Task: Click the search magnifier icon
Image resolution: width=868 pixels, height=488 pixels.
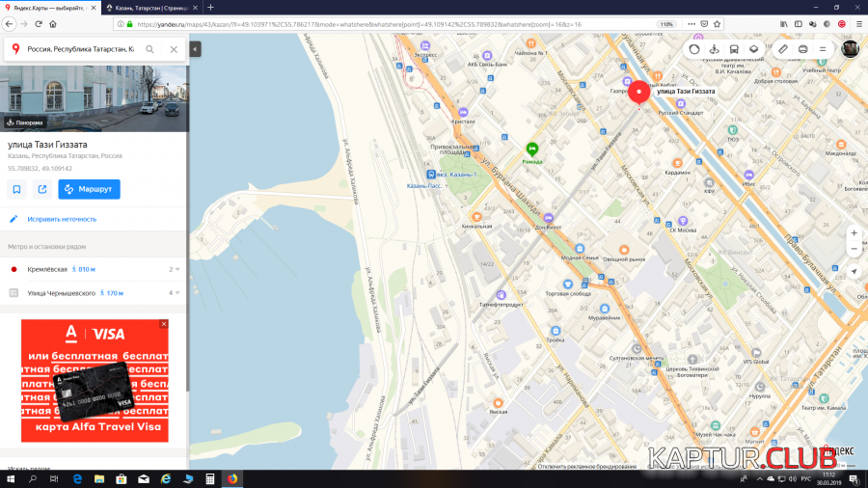Action: coord(149,49)
